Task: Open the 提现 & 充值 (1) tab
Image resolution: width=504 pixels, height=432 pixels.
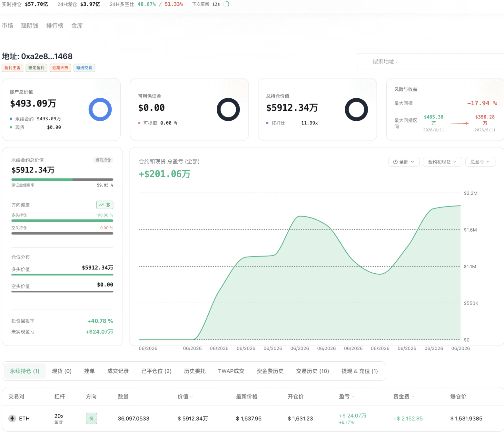Action: (360, 371)
